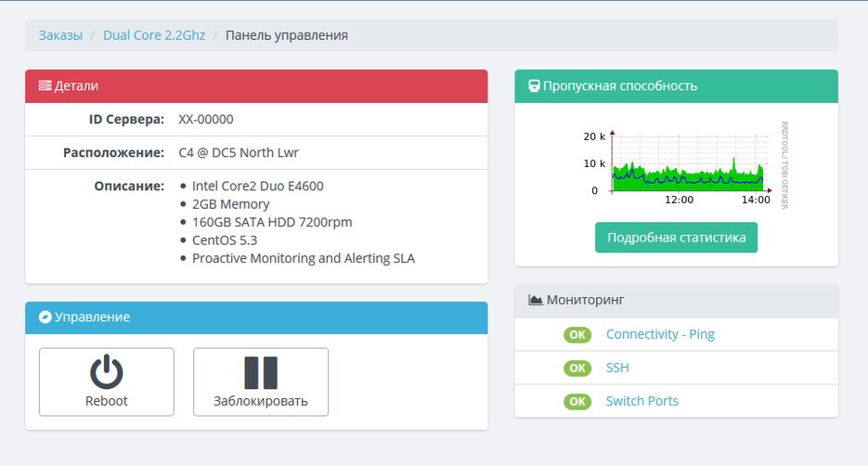Viewport: 868px width, 466px height.
Task: Click the pause icon above Заблокировать
Action: [261, 372]
